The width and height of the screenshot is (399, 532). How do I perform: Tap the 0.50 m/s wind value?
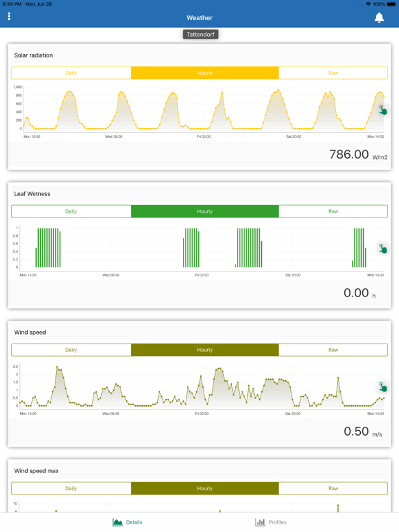(x=363, y=432)
